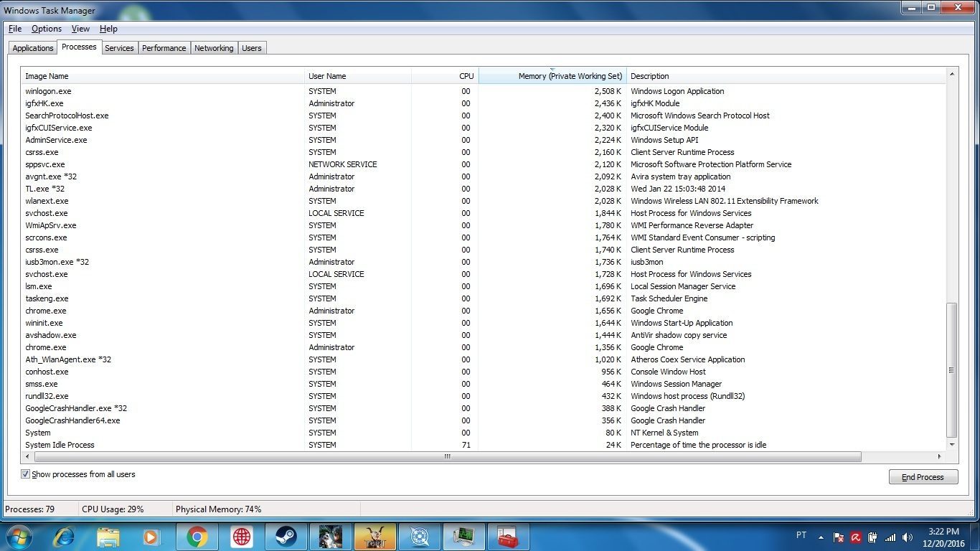Open the TERA game taskbar icon
Image resolution: width=980 pixels, height=551 pixels.
(x=375, y=537)
